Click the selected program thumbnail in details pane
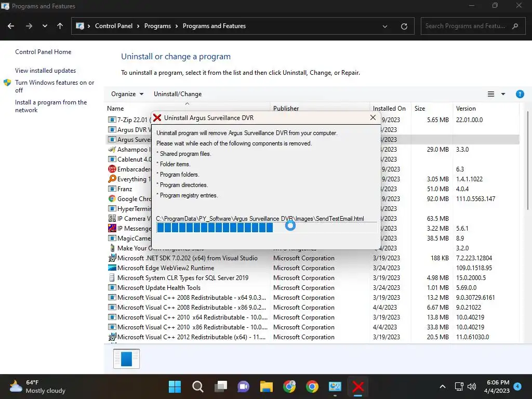 (126, 358)
